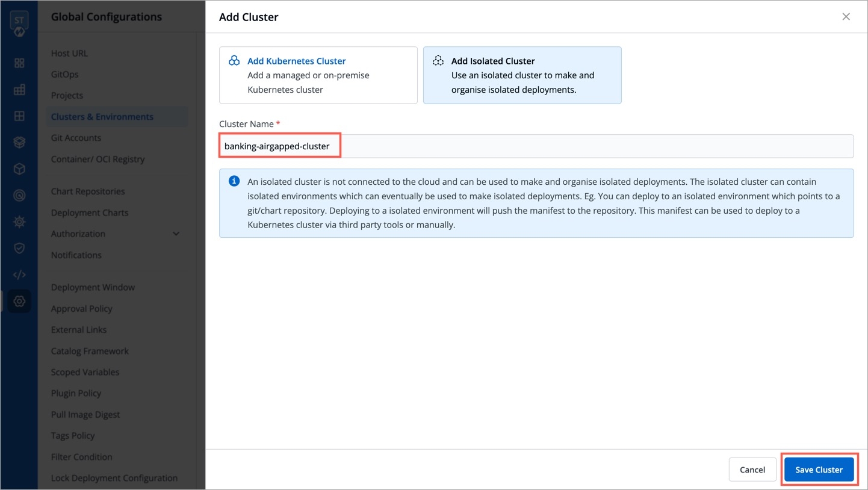The image size is (868, 490).
Task: Open the chart store stack icon
Action: tap(19, 143)
